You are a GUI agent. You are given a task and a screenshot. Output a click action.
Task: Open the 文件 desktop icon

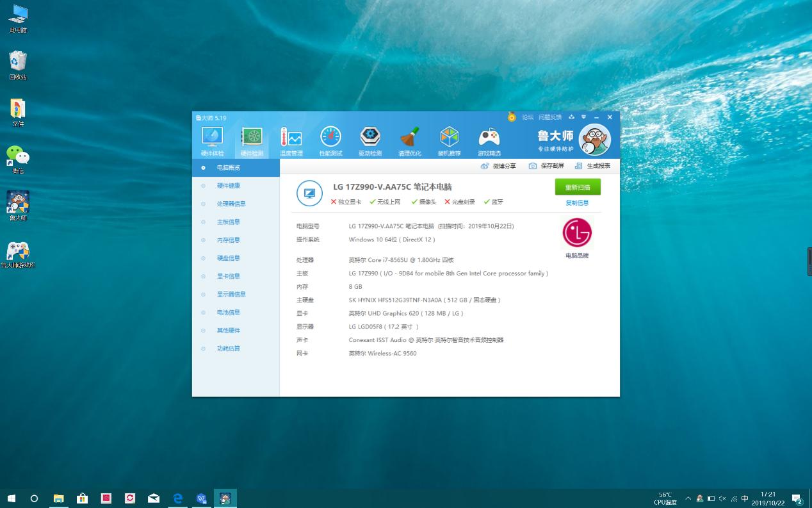[x=18, y=113]
